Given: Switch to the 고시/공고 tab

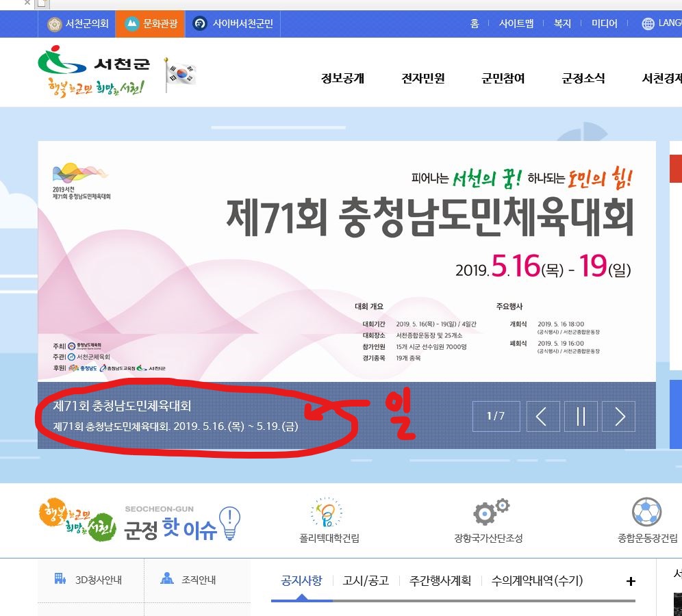Looking at the screenshot, I should [x=366, y=581].
